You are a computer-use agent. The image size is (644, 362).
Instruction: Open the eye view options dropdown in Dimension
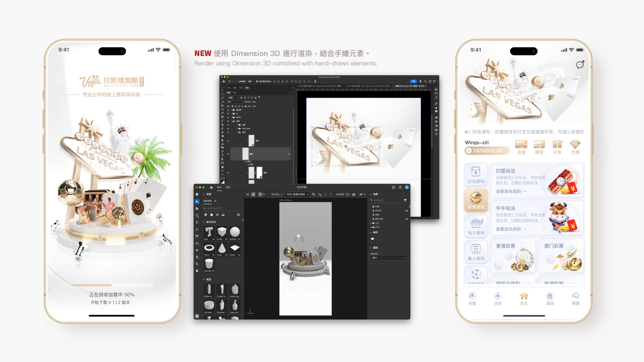pos(363,194)
